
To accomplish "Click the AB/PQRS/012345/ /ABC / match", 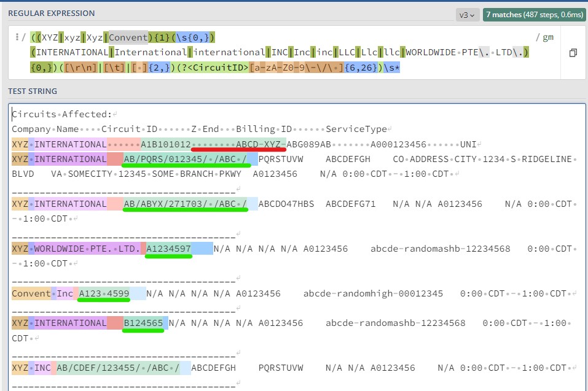I will coord(186,159).
